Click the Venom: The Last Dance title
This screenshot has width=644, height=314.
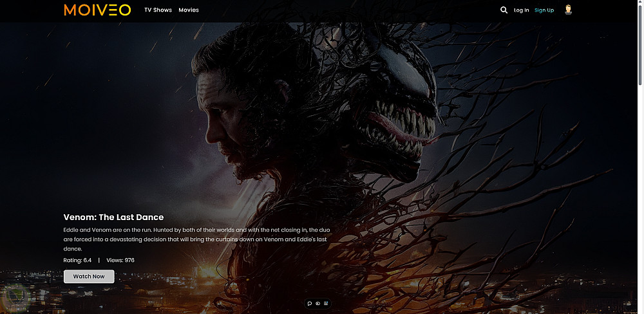click(x=114, y=217)
